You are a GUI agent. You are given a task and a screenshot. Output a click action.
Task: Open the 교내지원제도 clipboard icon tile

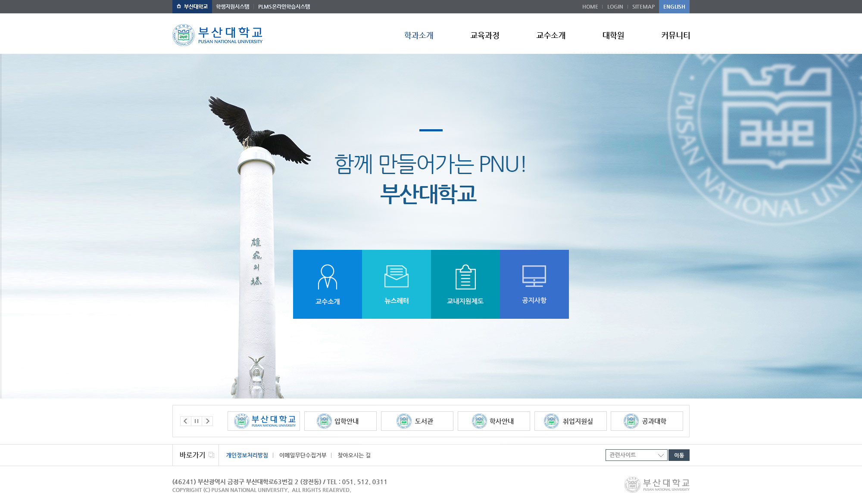pyautogui.click(x=465, y=284)
